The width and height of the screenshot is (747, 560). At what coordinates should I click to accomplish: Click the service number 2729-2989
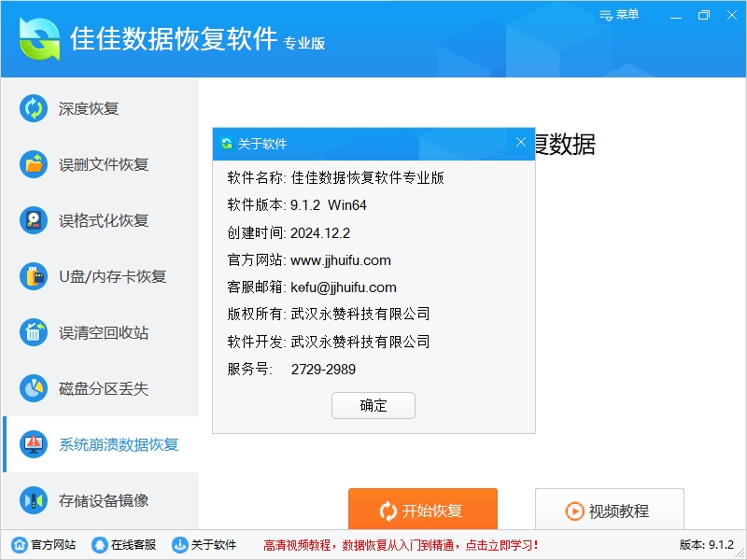323,369
